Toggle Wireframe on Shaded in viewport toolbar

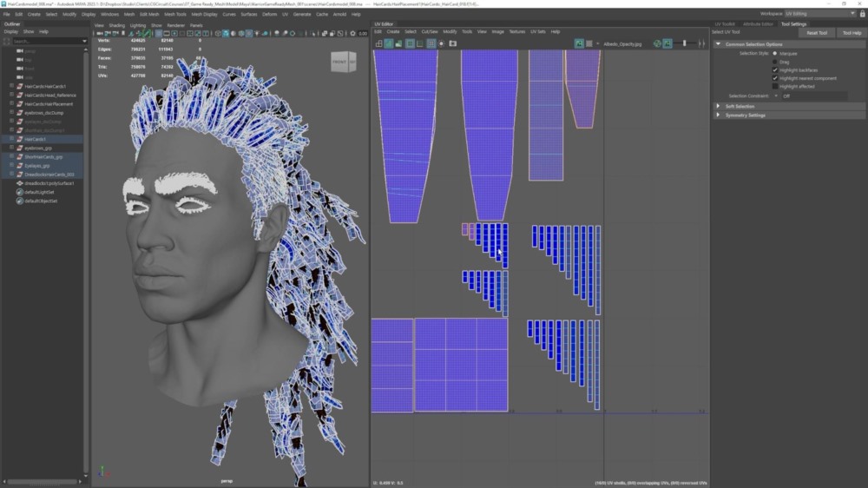click(241, 33)
